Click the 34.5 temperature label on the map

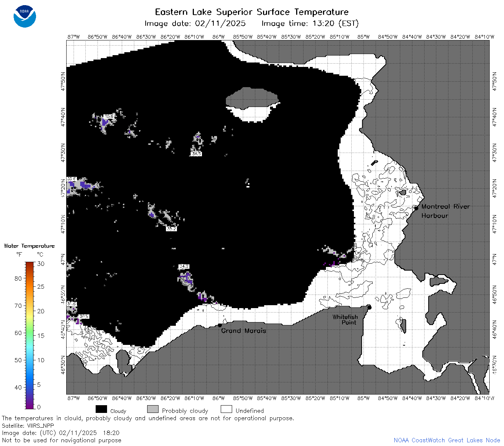(196, 154)
